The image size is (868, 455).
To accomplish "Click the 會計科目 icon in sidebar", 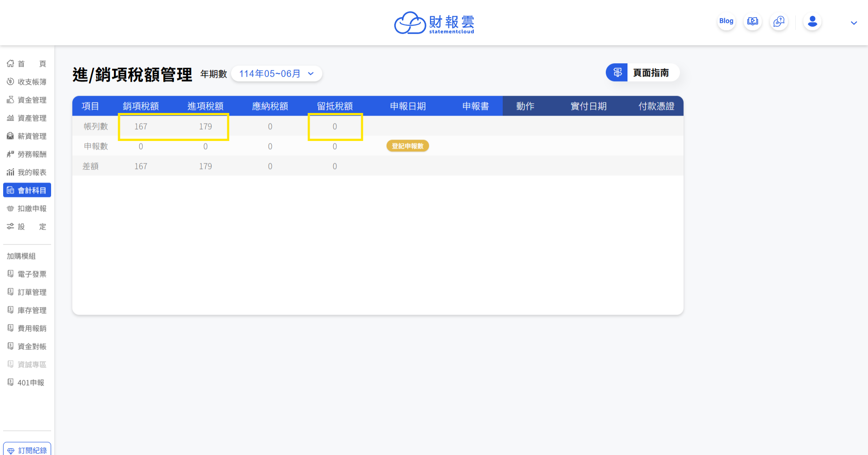I will (x=10, y=190).
